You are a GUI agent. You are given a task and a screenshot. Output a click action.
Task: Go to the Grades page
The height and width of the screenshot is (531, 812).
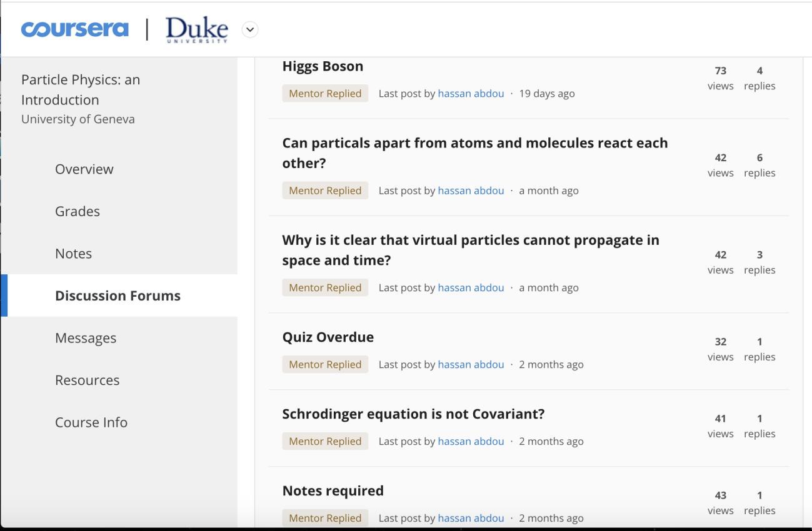(x=77, y=211)
